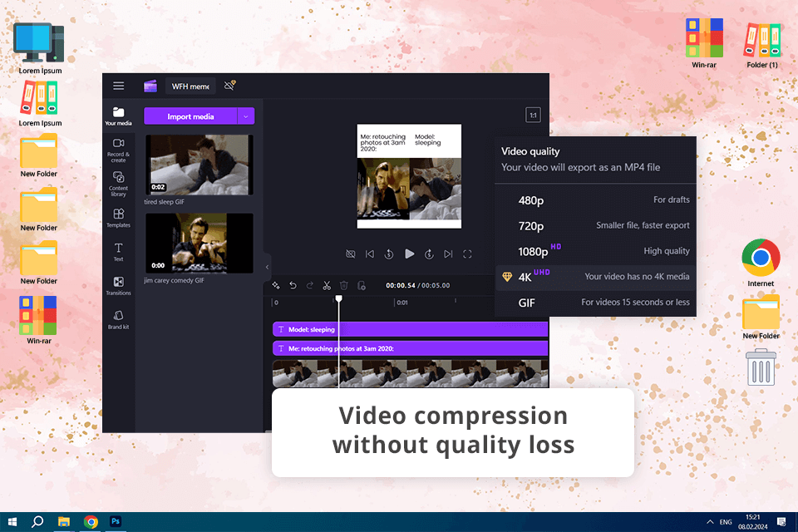Open the Content library sidebar tab
This screenshot has width=798, height=532.
point(119,184)
